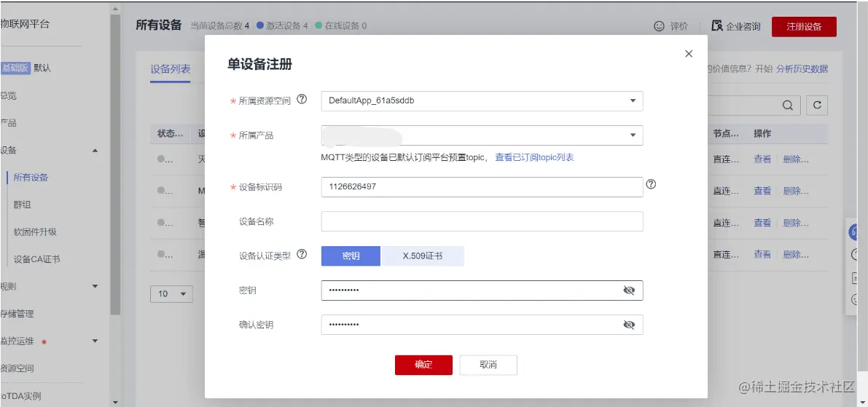Open 查看已订阅topic列表 link
This screenshot has height=407, width=868.
click(x=534, y=157)
